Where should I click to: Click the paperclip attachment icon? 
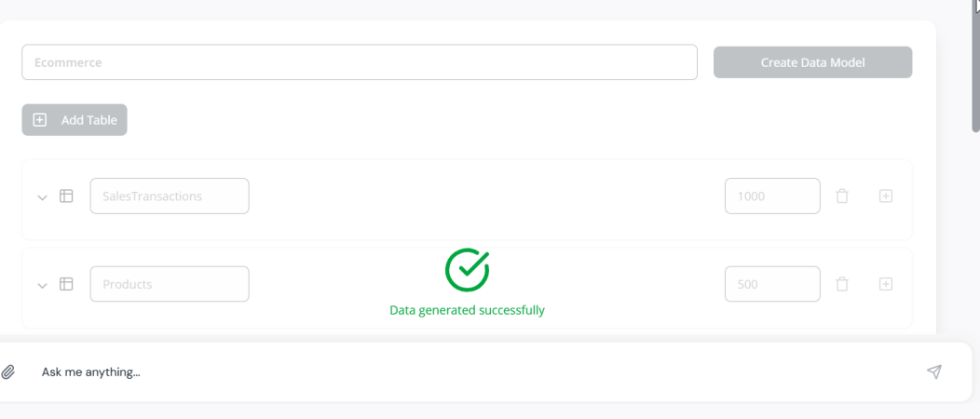(7, 372)
